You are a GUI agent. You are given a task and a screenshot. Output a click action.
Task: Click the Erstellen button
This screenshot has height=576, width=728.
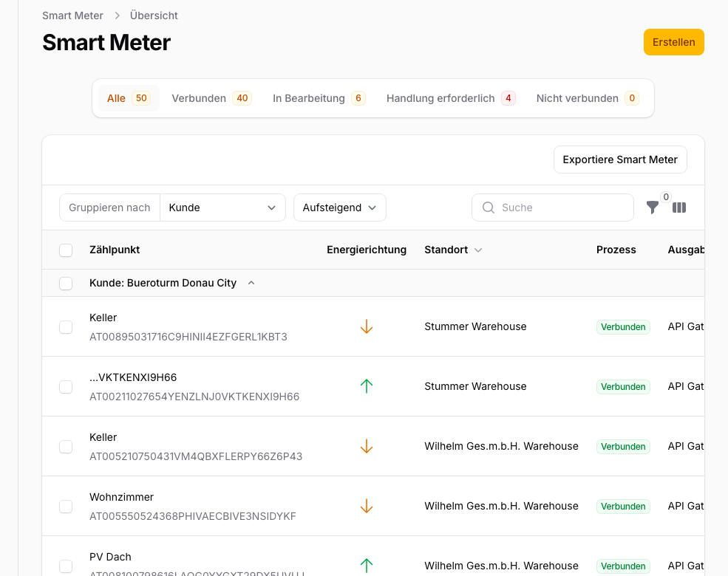[x=673, y=42]
